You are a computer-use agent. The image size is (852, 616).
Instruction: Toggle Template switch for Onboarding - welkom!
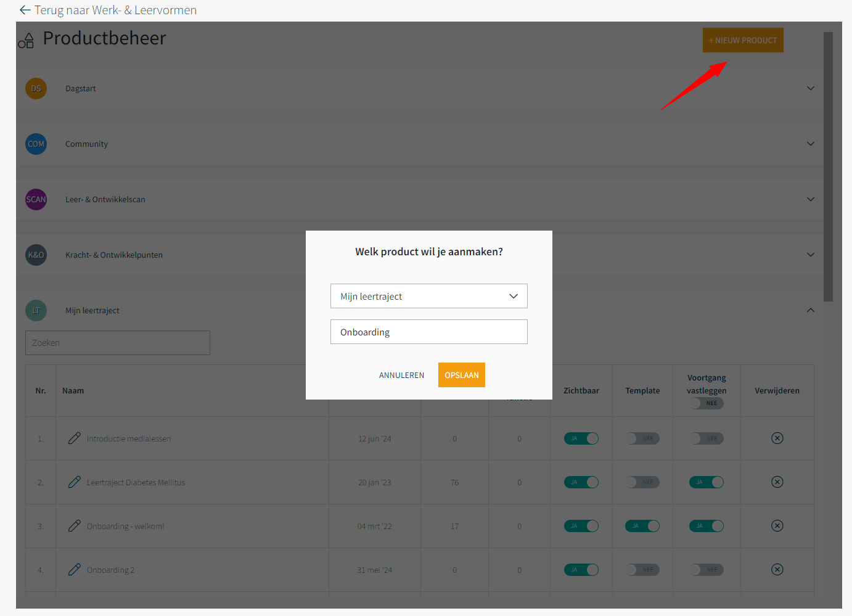tap(642, 526)
